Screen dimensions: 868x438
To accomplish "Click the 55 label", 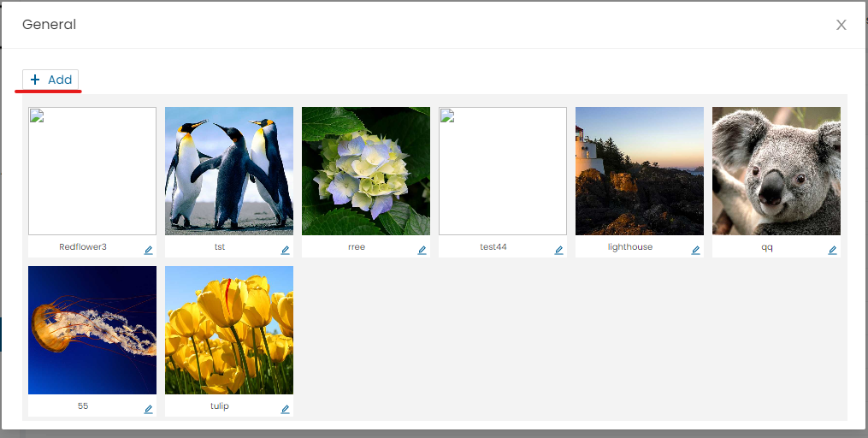I will tap(83, 405).
